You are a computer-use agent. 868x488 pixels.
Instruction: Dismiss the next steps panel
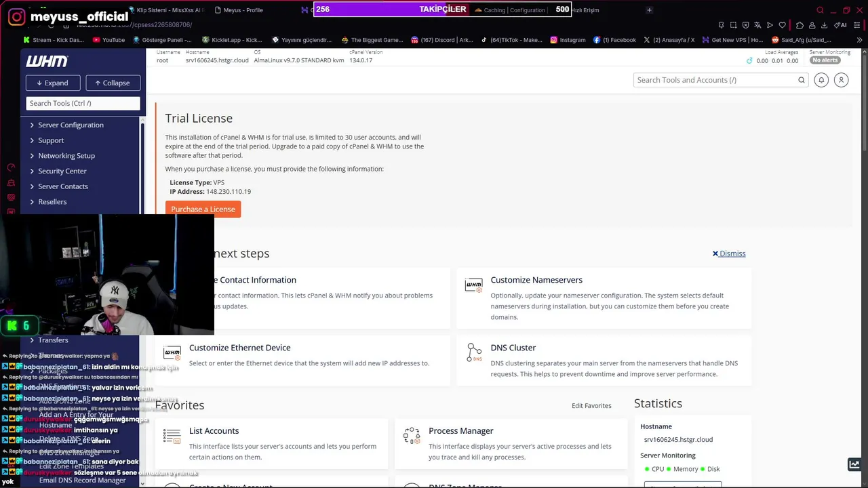(729, 253)
